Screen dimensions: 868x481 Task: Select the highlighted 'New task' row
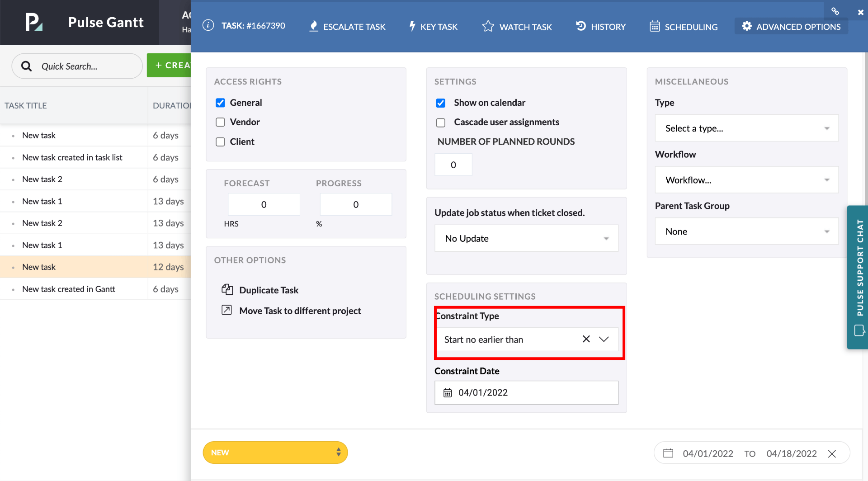coord(95,267)
